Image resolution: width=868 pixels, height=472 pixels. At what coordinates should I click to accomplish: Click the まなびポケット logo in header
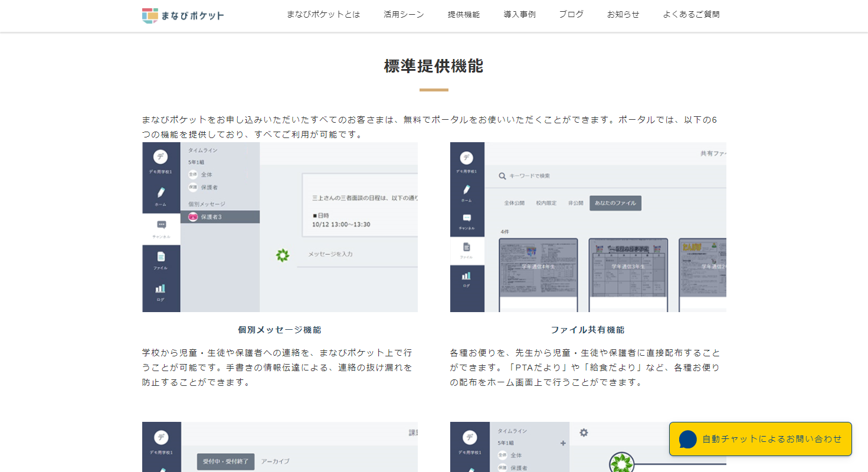coord(183,15)
